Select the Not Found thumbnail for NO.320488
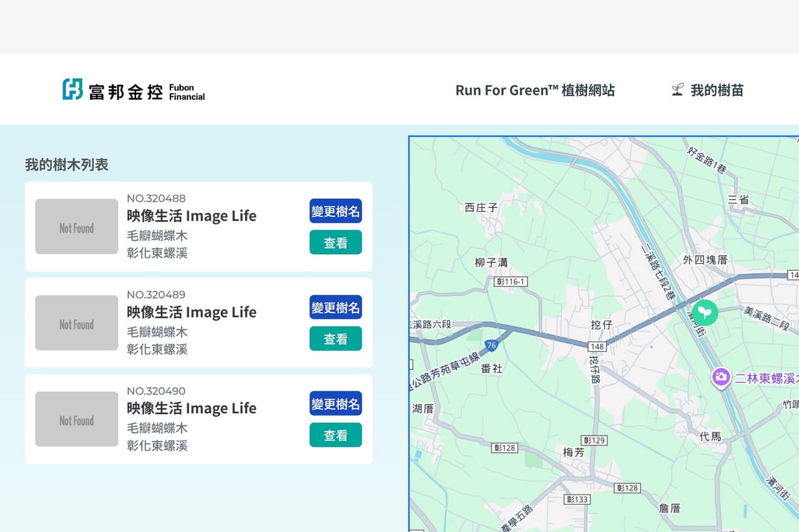 coord(77,226)
